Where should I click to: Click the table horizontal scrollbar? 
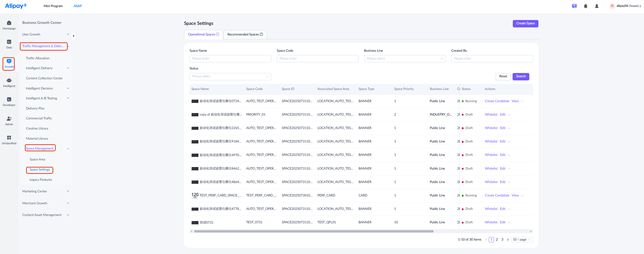point(314,231)
